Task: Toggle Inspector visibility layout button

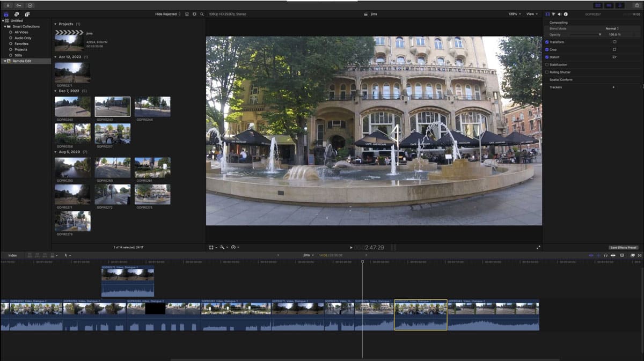Action: (620, 5)
